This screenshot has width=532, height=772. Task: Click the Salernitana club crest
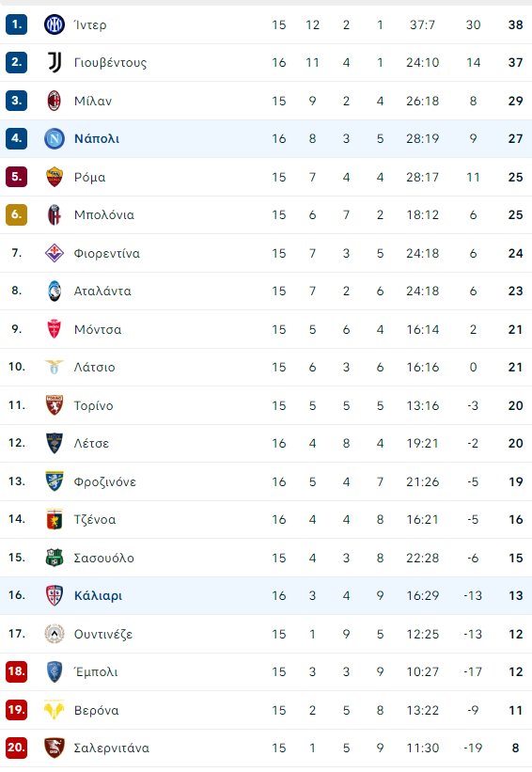[55, 748]
